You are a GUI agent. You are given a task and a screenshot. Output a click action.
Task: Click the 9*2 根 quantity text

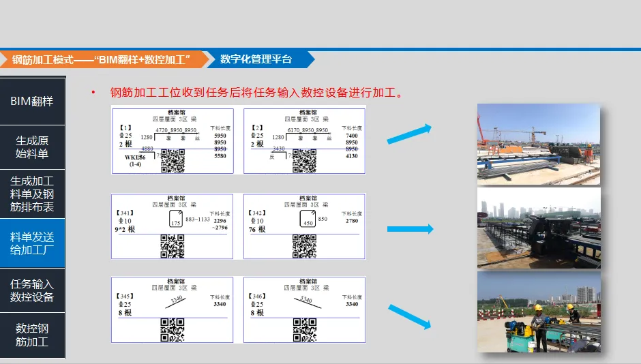click(125, 229)
